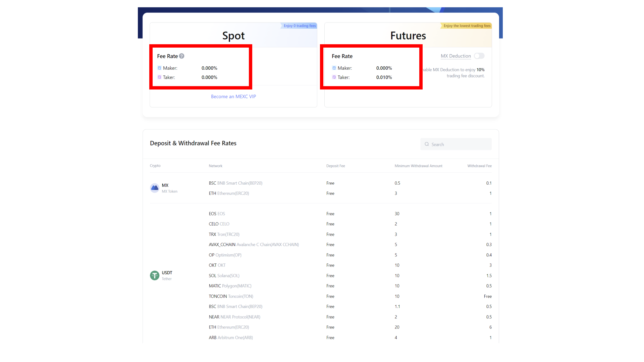Click the USDT Tether logo icon

(155, 276)
